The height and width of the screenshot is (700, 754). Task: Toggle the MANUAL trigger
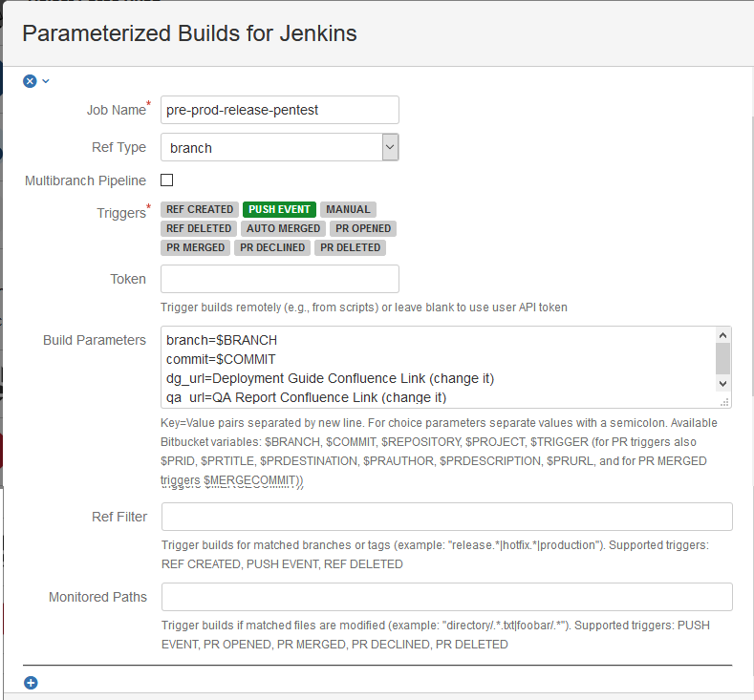348,209
